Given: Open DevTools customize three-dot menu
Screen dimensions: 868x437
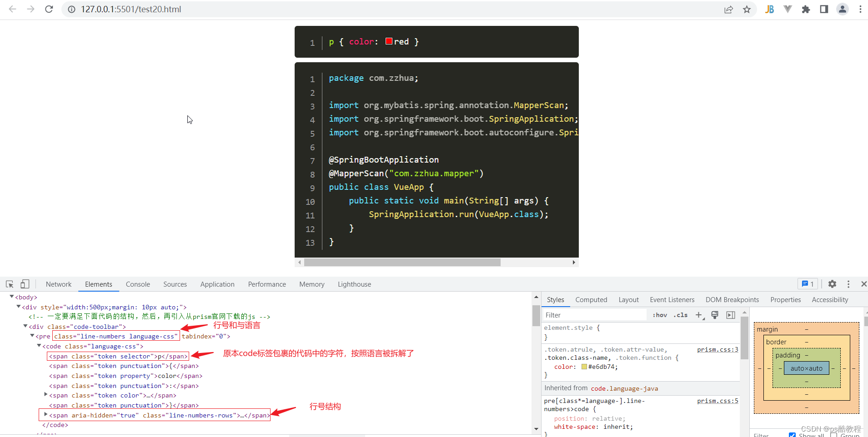Looking at the screenshot, I should [x=848, y=284].
